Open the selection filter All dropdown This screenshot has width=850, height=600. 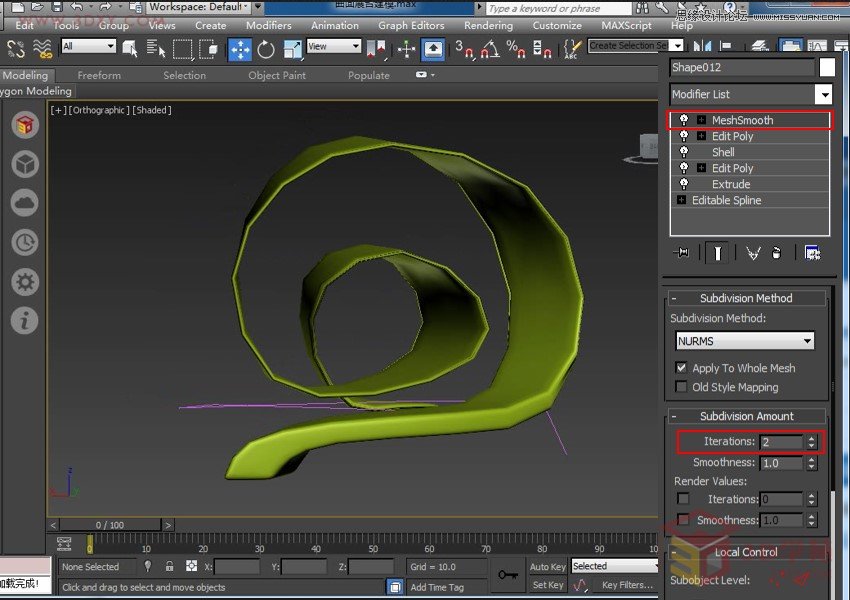(x=88, y=46)
